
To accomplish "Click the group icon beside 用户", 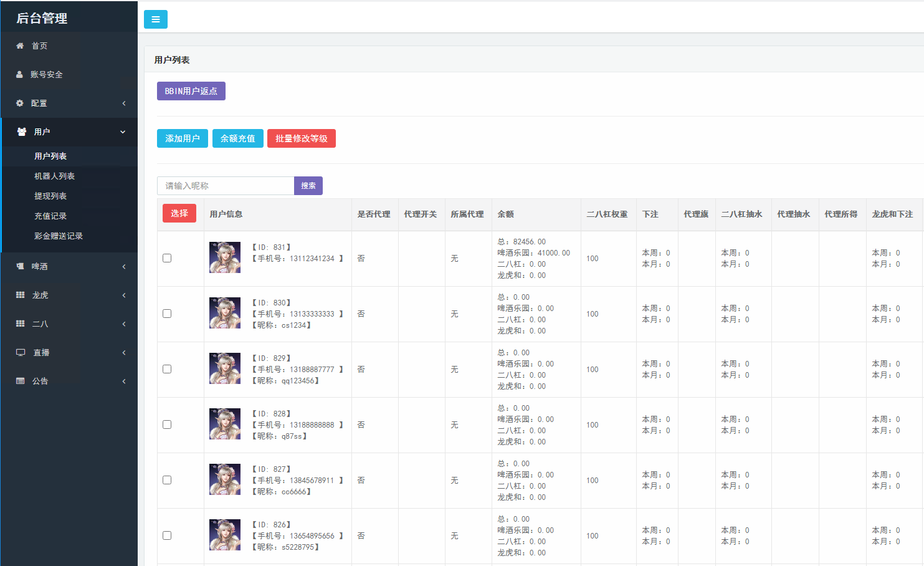I will tap(22, 132).
